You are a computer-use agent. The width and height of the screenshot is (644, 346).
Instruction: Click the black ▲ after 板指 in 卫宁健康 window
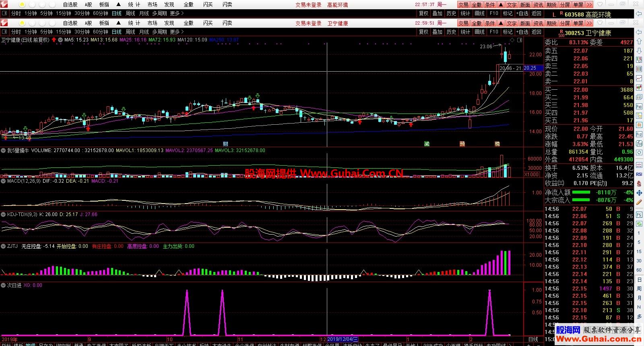pos(118,23)
